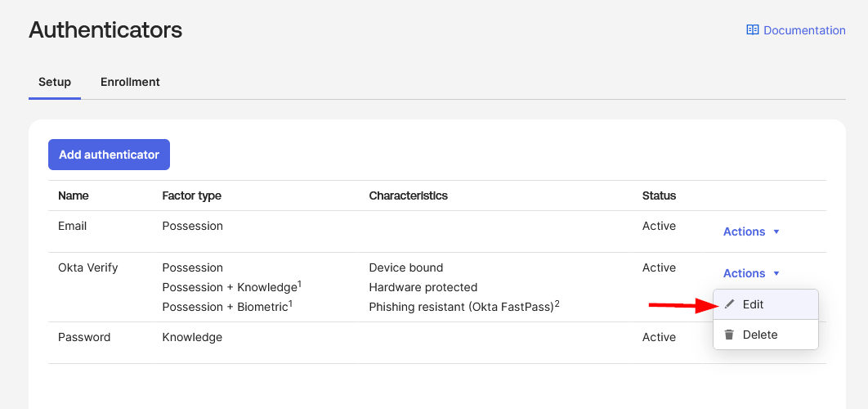Image resolution: width=868 pixels, height=409 pixels.
Task: Click the Documentation book icon
Action: tap(753, 30)
